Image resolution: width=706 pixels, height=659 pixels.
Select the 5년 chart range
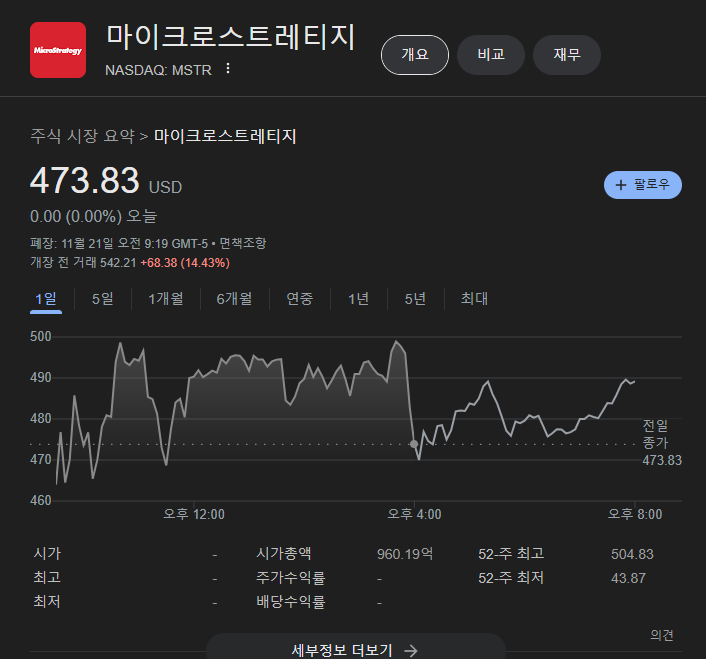point(416,299)
